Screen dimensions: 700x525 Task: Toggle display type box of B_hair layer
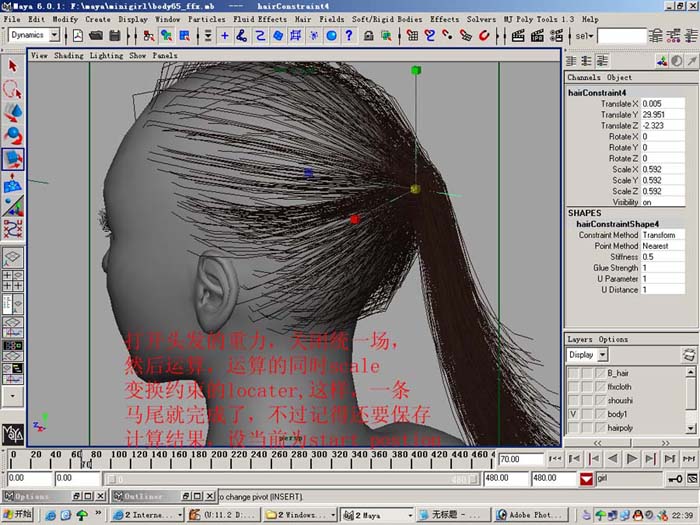[587, 373]
